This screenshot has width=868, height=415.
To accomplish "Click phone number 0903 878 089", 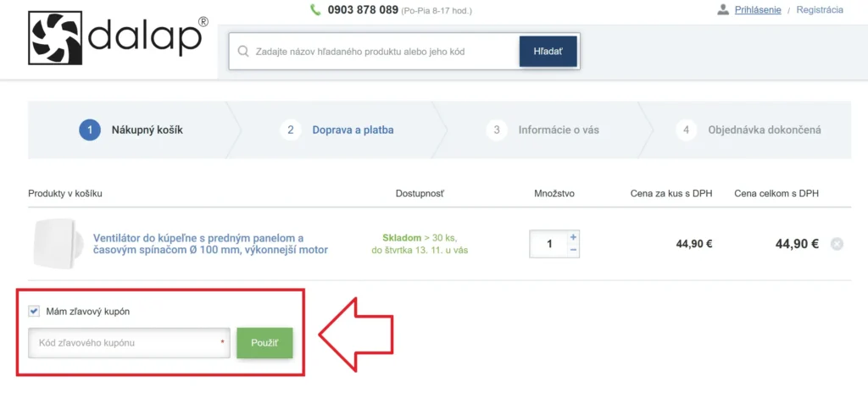I will (x=363, y=10).
